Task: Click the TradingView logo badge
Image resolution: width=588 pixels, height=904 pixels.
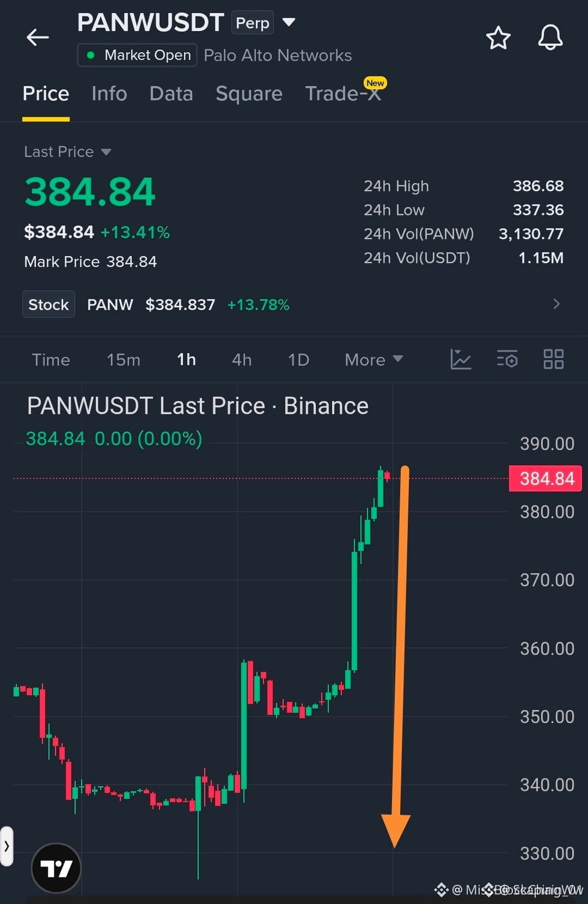Action: (57, 868)
